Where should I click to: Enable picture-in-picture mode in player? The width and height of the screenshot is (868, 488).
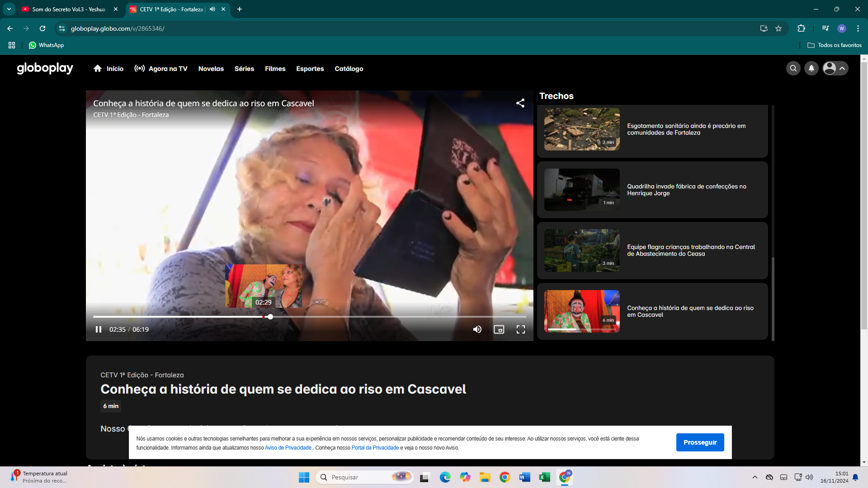[499, 329]
